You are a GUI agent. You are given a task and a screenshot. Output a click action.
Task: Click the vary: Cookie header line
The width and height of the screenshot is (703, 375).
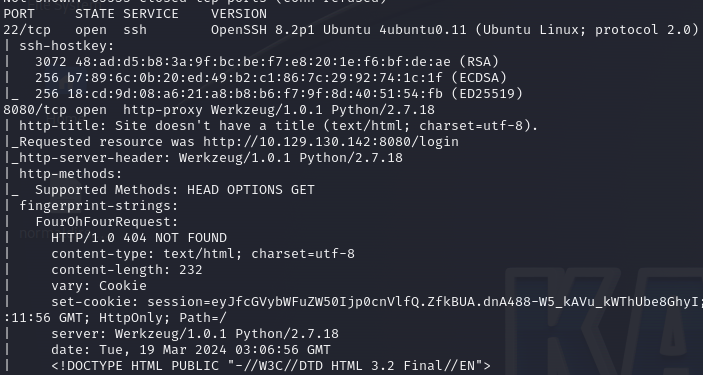[99, 286]
